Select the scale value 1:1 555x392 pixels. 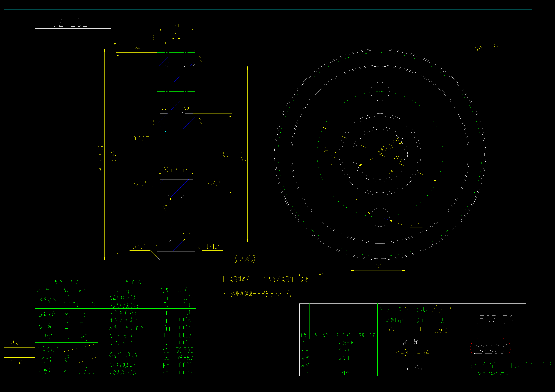(422, 329)
